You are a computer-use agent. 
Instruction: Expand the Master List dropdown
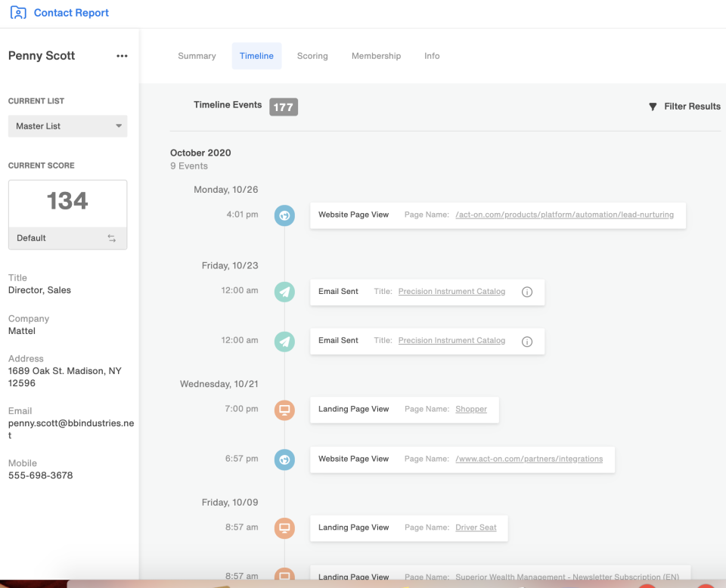pyautogui.click(x=67, y=125)
